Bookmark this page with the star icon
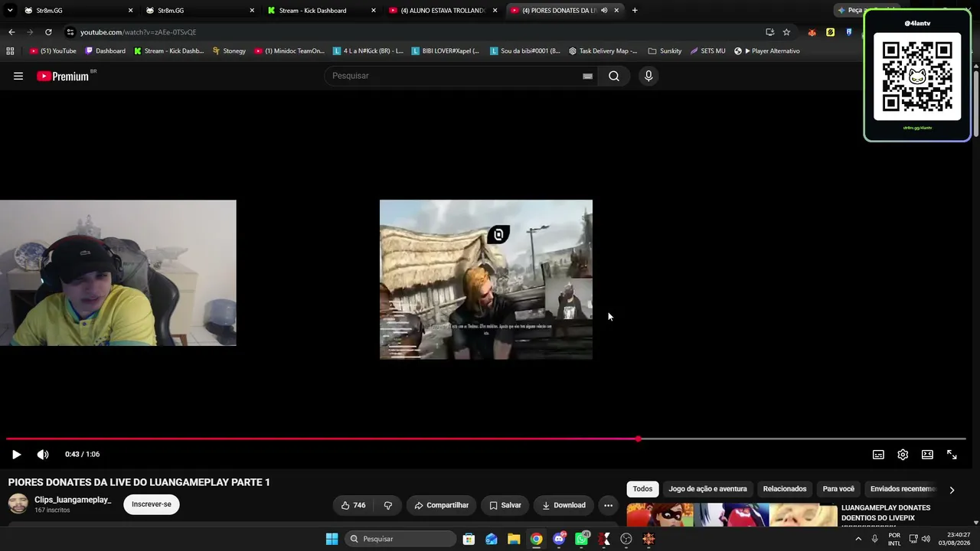Viewport: 980px width, 551px height. [x=786, y=32]
